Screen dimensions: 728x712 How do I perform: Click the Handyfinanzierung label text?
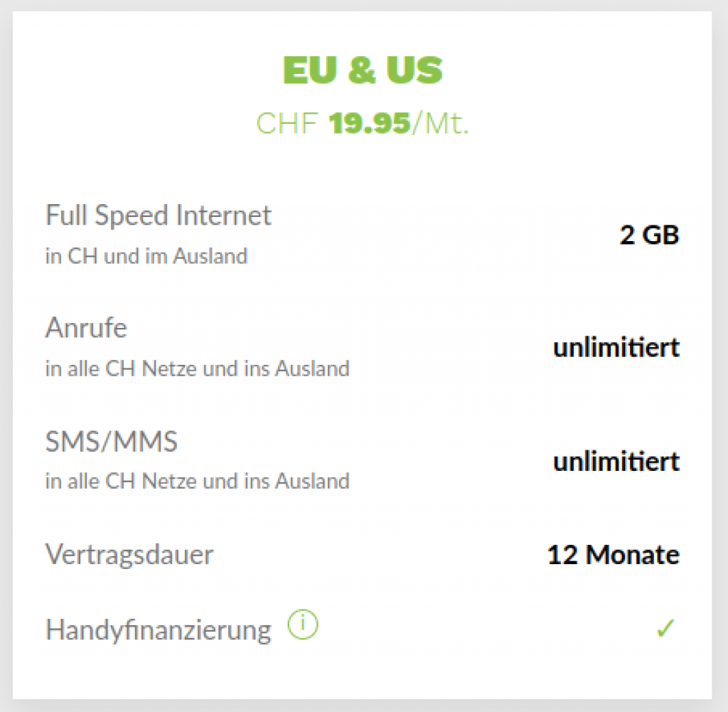click(x=159, y=630)
